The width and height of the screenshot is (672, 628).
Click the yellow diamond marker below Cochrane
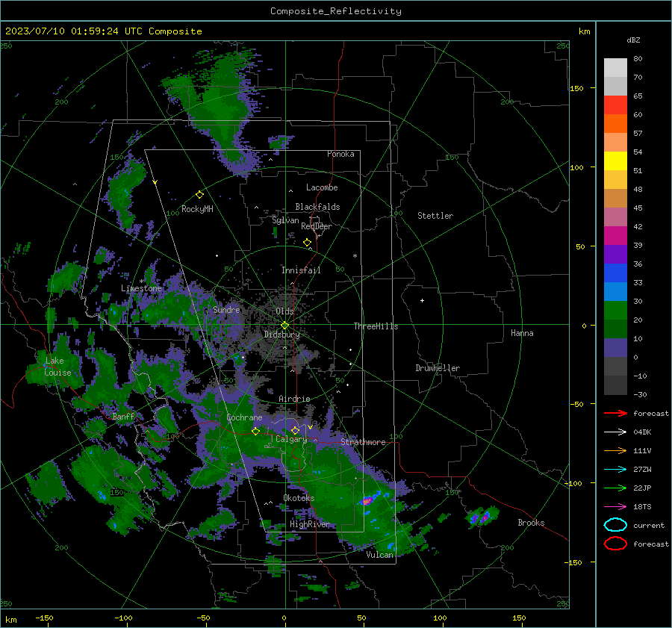255,432
